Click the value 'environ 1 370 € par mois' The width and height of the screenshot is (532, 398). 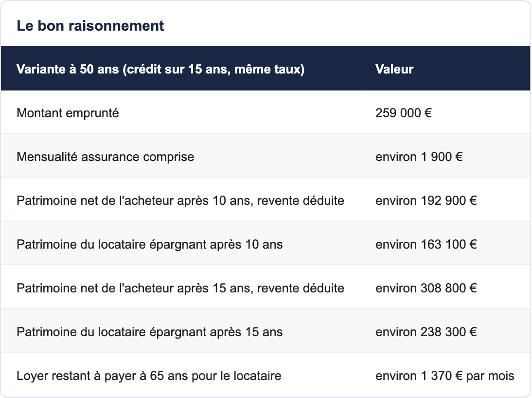pos(445,376)
